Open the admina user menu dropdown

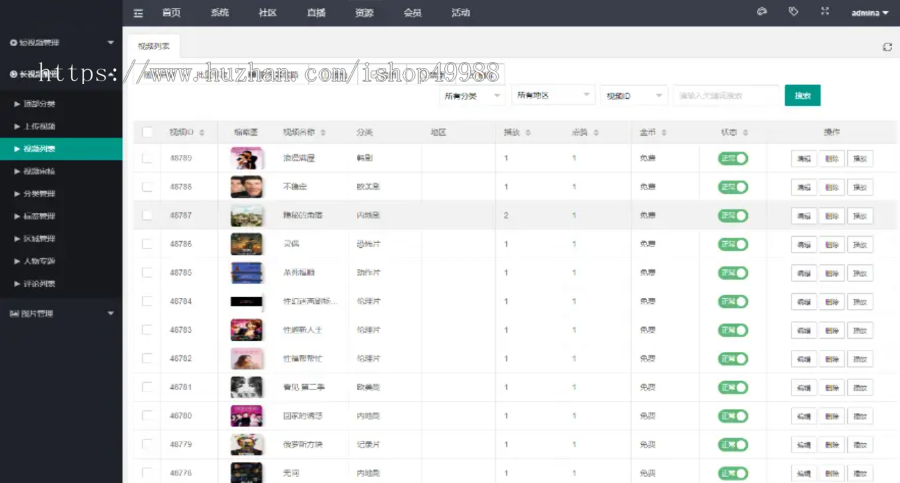coord(870,13)
